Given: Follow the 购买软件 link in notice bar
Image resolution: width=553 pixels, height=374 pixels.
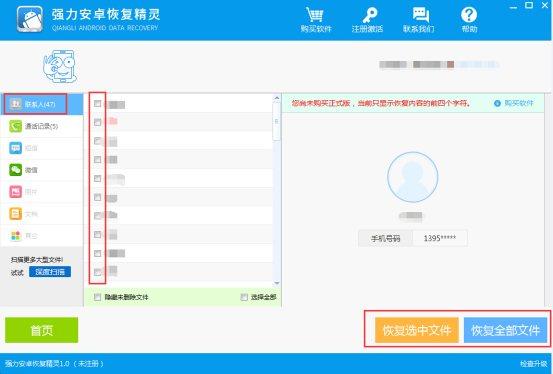Looking at the screenshot, I should pos(514,103).
